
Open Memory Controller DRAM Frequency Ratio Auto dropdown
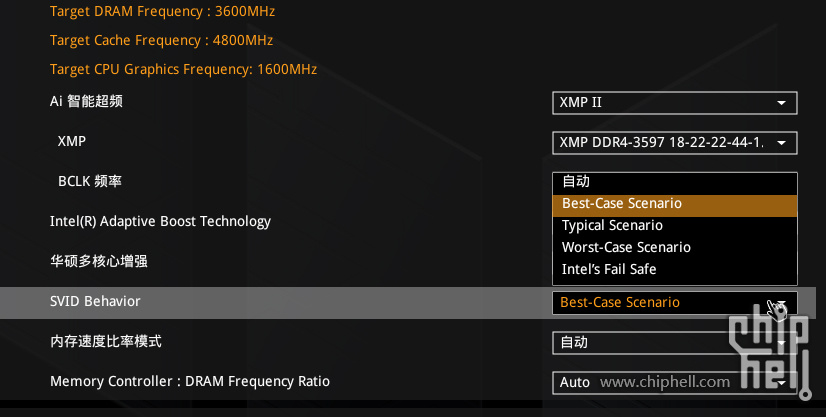pyautogui.click(x=674, y=383)
